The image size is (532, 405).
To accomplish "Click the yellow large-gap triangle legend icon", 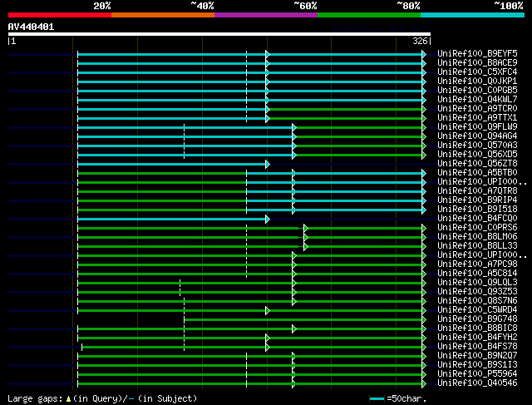I will (68, 398).
